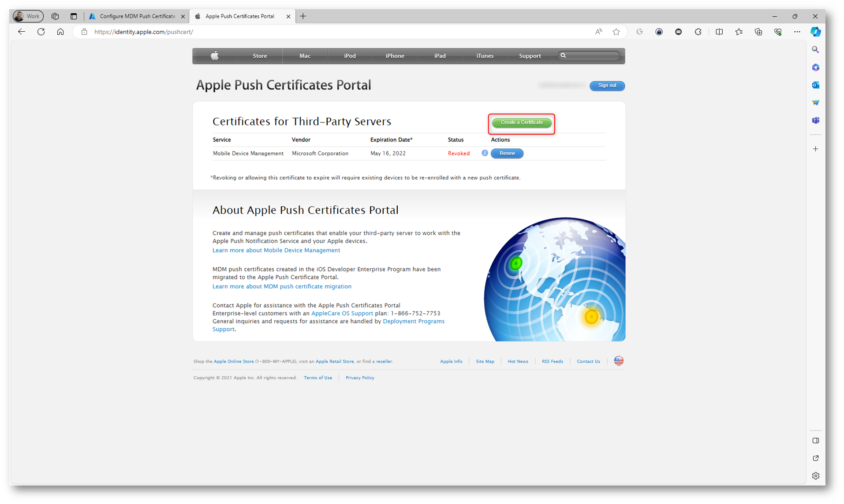Open Privacy Policy link
Screen dimensions: 844x504
pyautogui.click(x=360, y=378)
